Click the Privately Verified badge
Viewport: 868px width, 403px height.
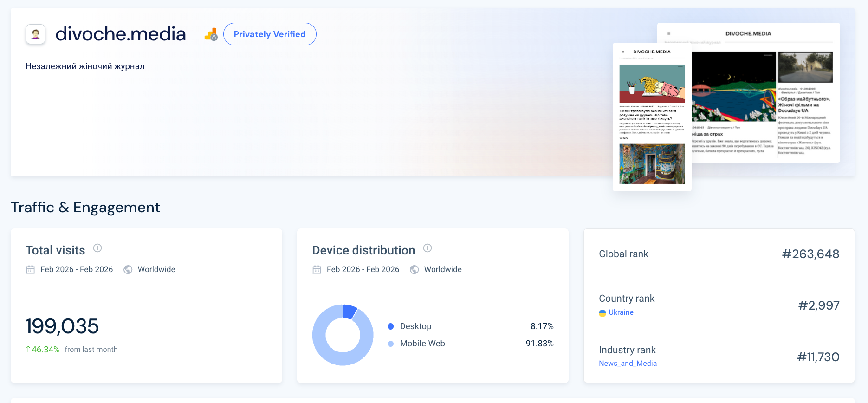pyautogui.click(x=270, y=34)
